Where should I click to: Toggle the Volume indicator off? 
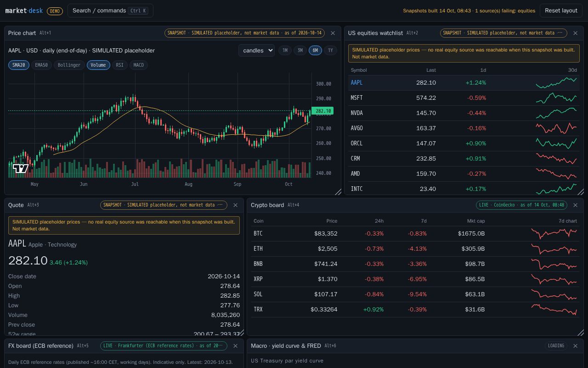point(98,65)
